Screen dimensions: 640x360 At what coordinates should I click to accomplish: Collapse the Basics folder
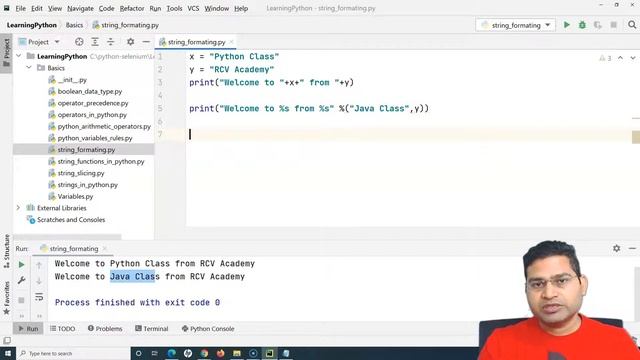tap(29, 68)
